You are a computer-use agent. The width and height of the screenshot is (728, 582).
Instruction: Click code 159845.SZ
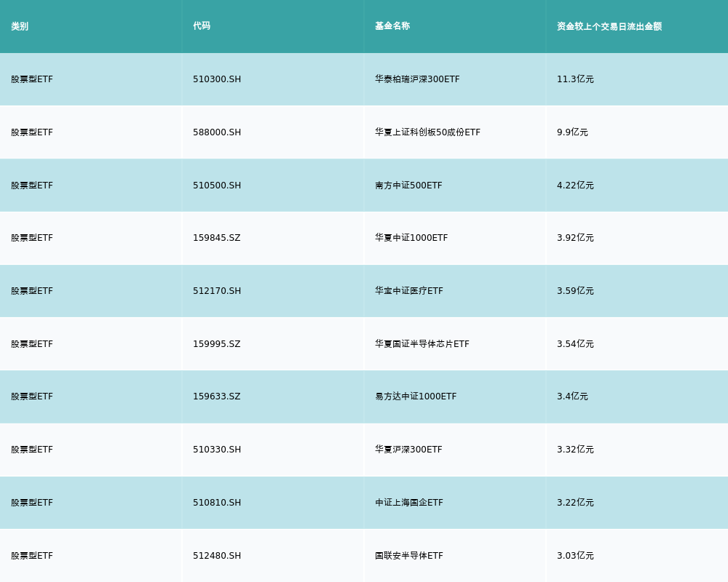(x=217, y=238)
